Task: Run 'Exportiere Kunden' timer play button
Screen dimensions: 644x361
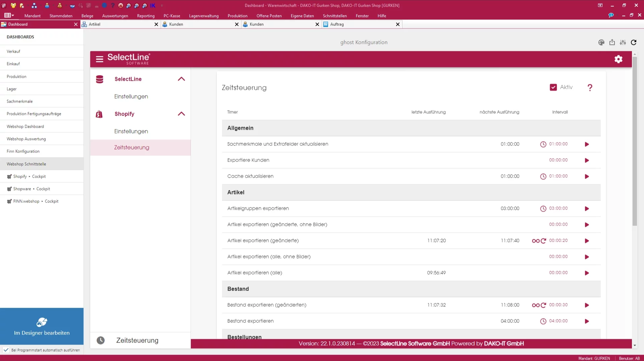Action: pos(587,160)
